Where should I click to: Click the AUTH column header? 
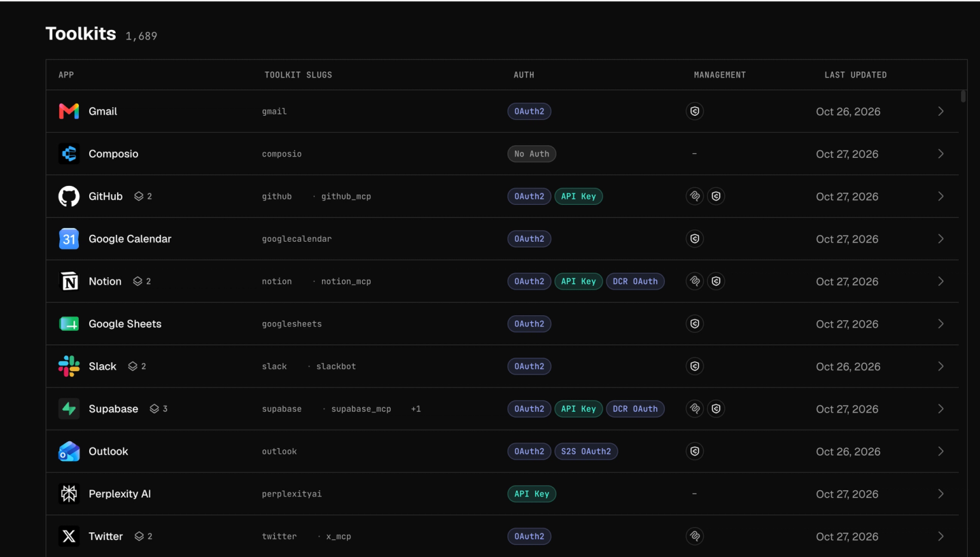click(x=524, y=75)
